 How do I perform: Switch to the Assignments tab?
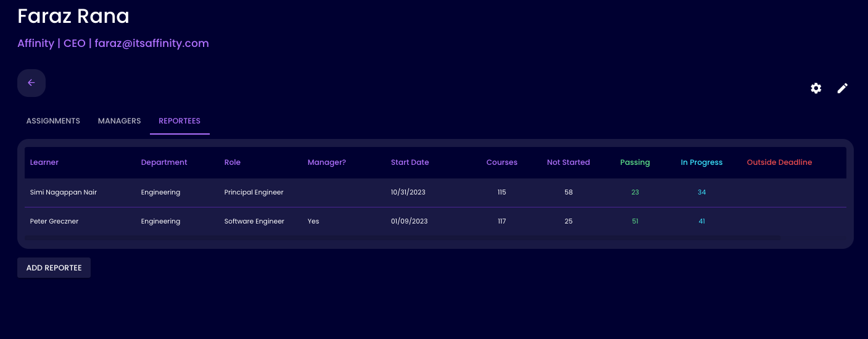click(x=53, y=121)
